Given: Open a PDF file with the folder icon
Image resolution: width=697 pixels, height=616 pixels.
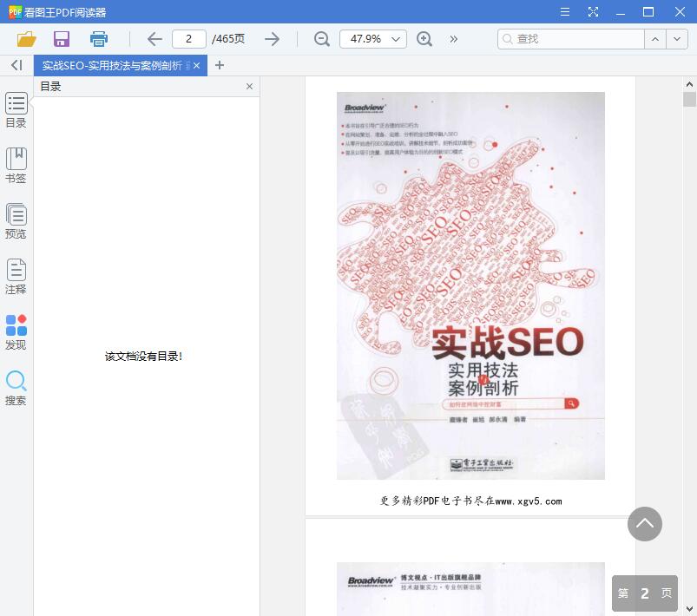Looking at the screenshot, I should pos(25,38).
